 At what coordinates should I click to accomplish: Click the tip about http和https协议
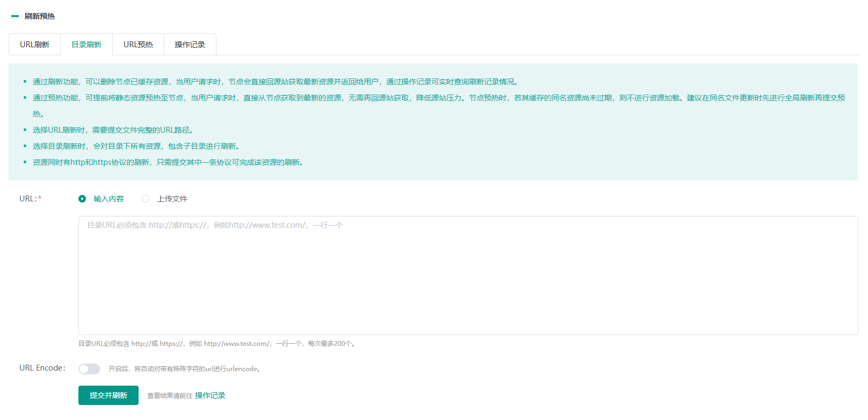(169, 162)
